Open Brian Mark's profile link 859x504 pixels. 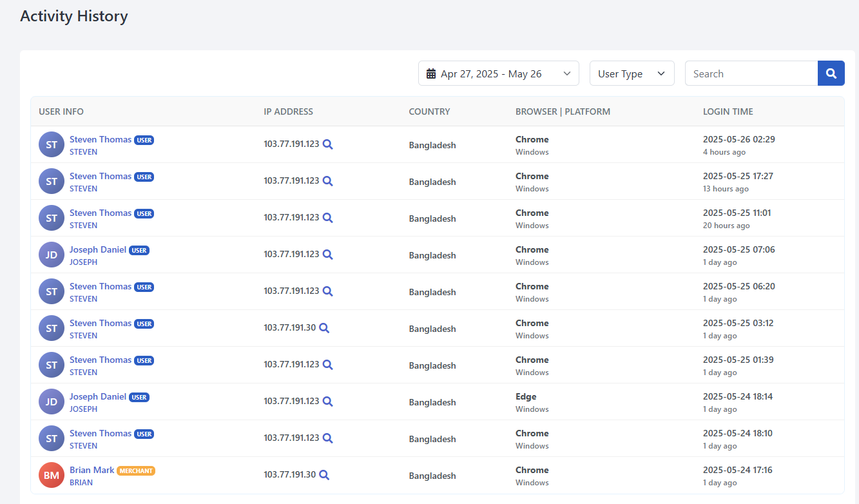tap(92, 470)
